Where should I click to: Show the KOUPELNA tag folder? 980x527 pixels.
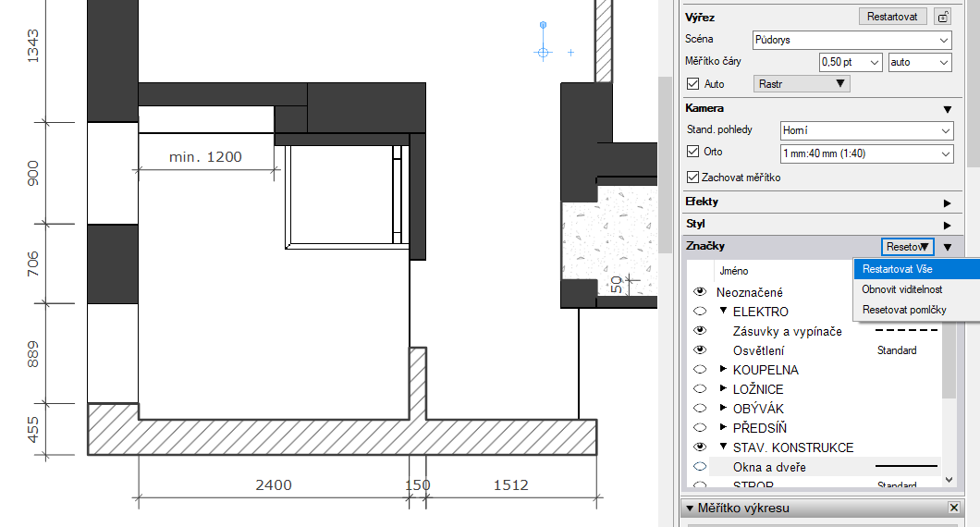pos(700,370)
